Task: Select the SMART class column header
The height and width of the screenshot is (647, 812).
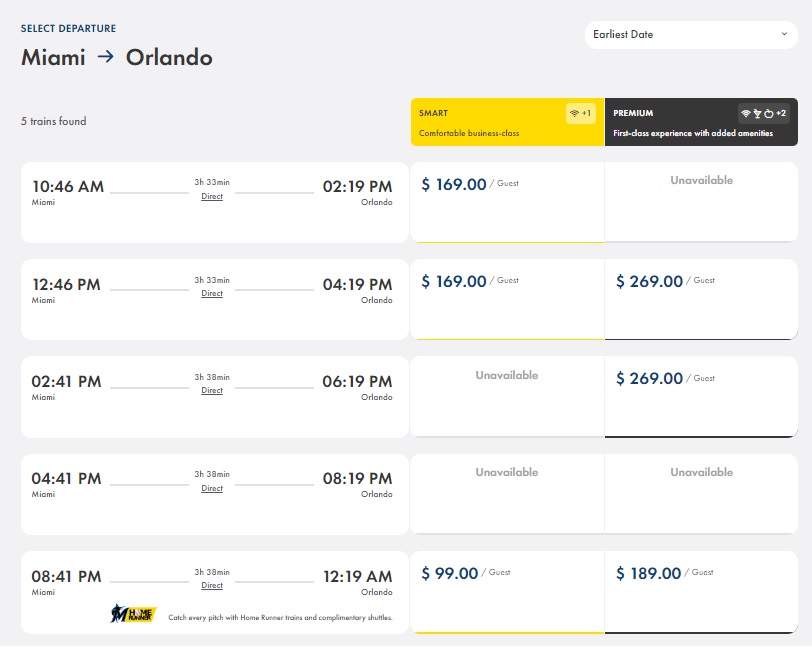Action: [x=508, y=122]
